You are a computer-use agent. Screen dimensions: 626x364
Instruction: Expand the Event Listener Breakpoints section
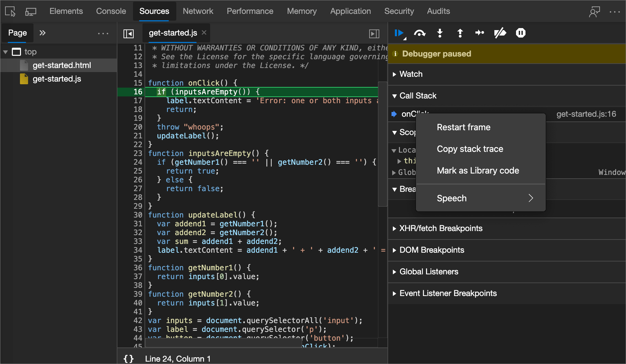[448, 293]
